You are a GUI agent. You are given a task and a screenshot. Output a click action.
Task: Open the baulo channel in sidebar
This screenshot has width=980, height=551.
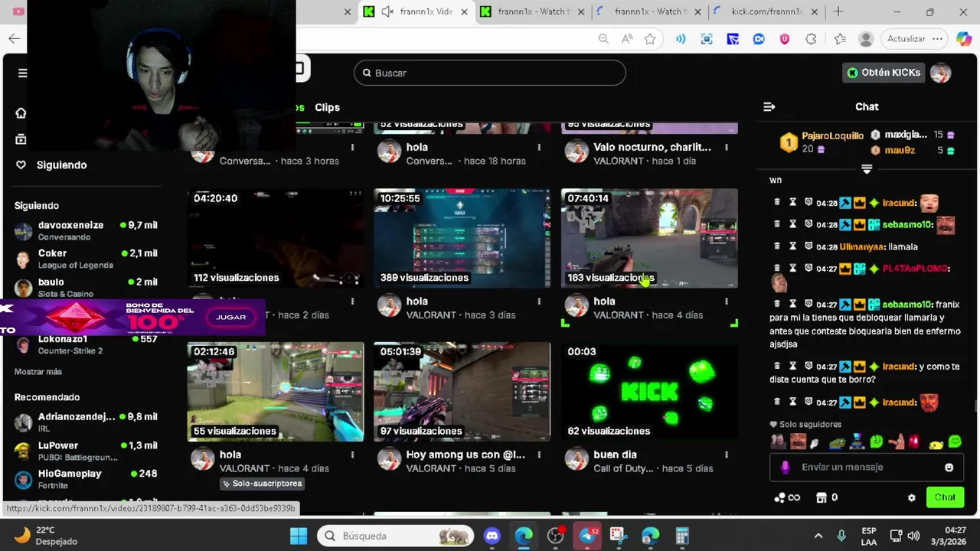[86, 287]
